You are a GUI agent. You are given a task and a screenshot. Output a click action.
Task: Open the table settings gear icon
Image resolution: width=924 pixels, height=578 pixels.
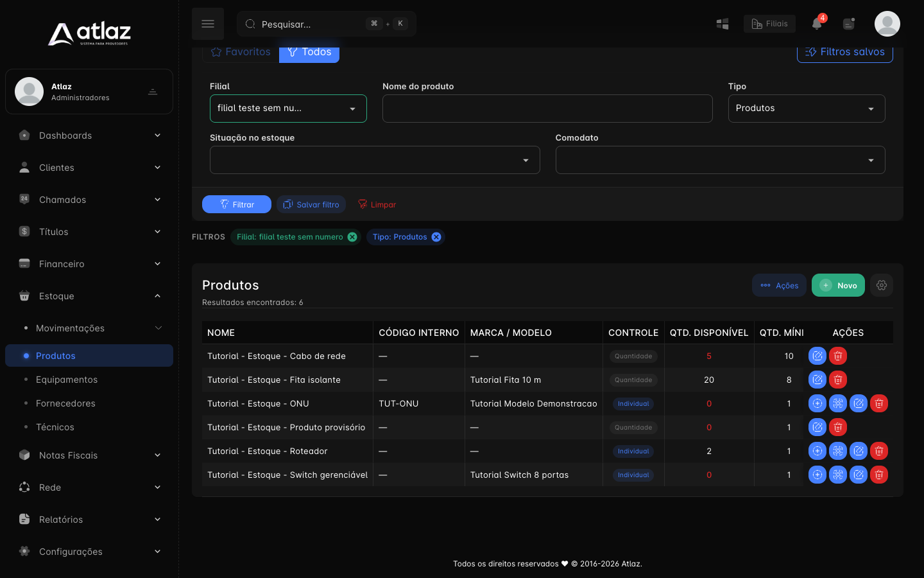coord(882,285)
